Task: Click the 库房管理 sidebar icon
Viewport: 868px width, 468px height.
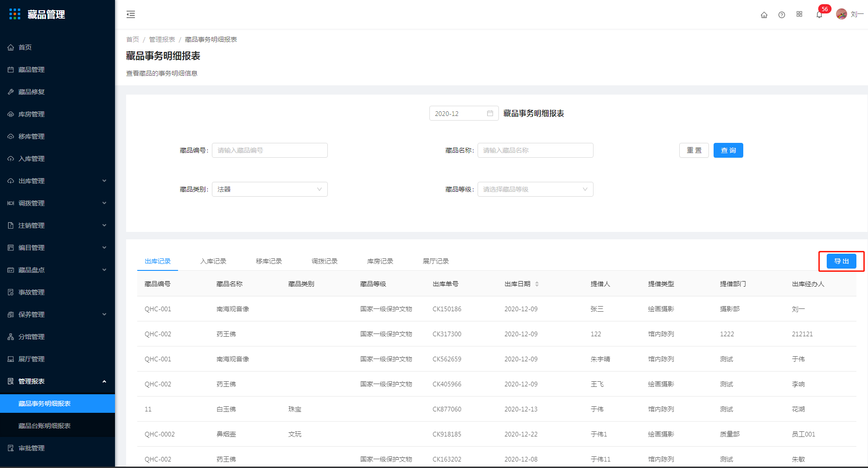Action: point(11,114)
